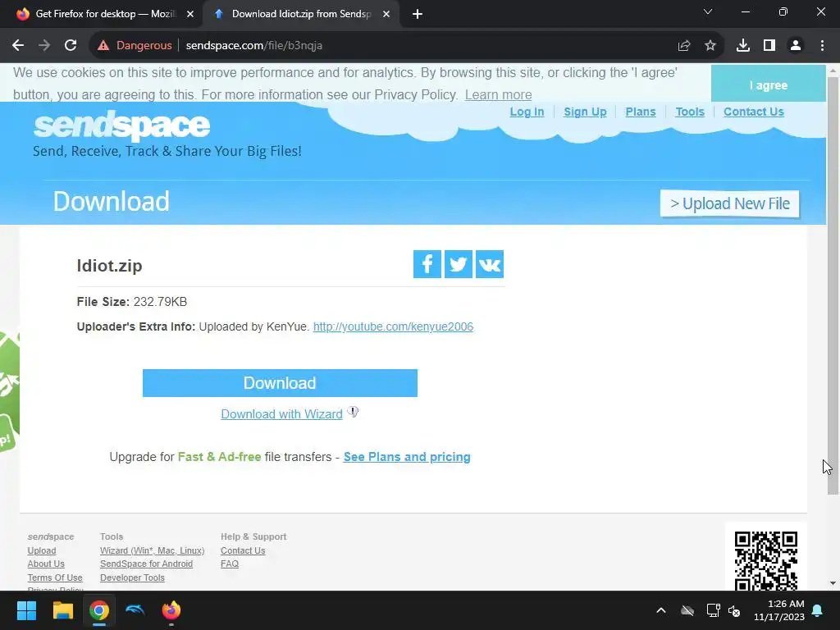This screenshot has width=840, height=630.
Task: Open footer Terms Of Use link
Action: click(x=55, y=577)
